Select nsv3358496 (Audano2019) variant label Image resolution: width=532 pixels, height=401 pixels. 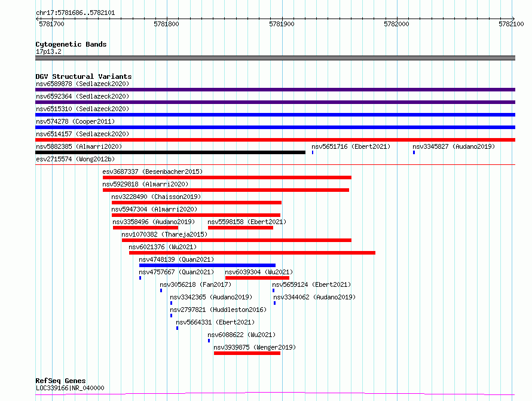[x=154, y=222]
